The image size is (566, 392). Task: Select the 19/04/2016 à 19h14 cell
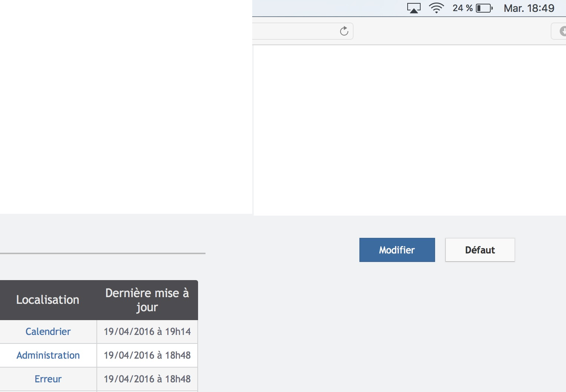point(147,332)
